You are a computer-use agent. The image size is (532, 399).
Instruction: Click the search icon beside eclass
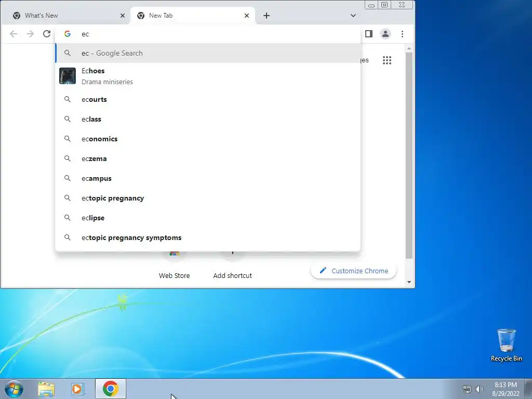[x=68, y=119]
